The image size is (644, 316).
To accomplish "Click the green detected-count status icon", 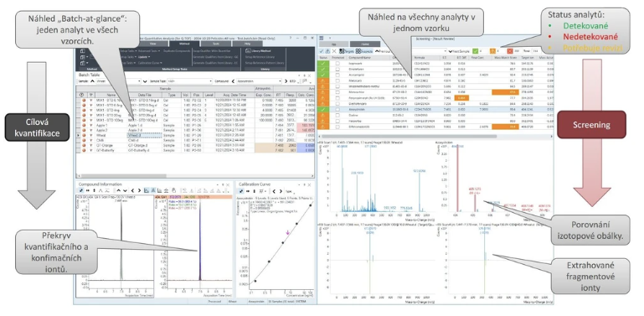I will pos(475,51).
